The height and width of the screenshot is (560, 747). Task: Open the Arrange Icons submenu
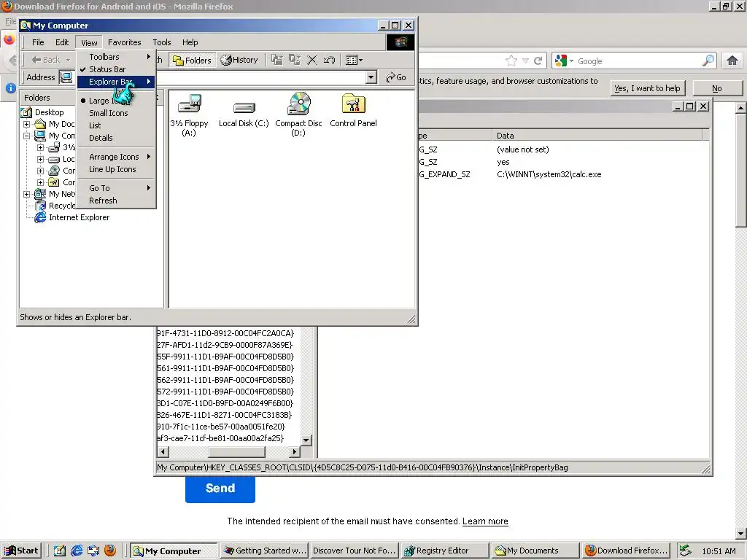tap(116, 157)
